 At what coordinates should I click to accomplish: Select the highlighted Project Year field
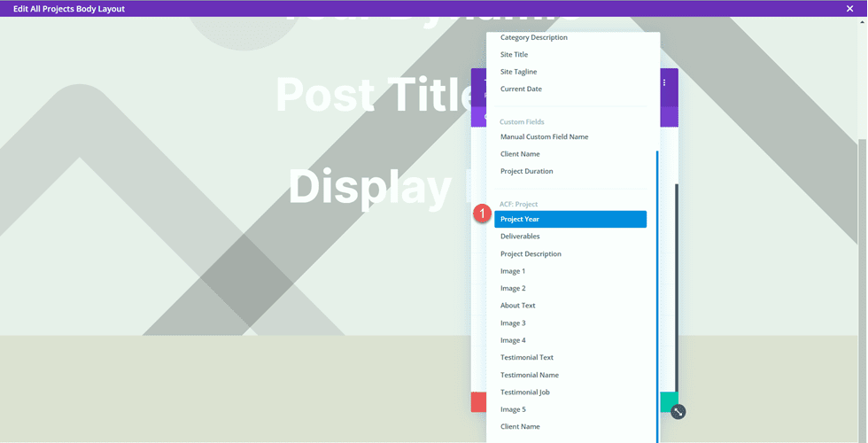[570, 219]
